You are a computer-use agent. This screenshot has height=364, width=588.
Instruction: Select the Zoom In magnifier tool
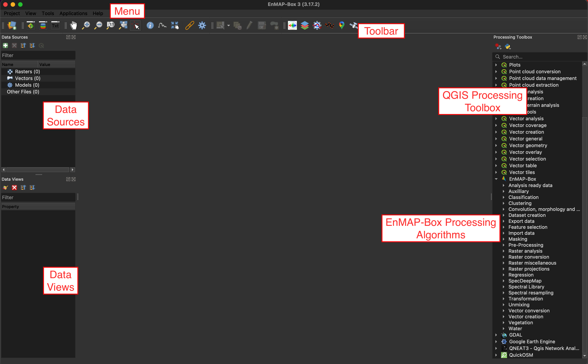coord(86,25)
